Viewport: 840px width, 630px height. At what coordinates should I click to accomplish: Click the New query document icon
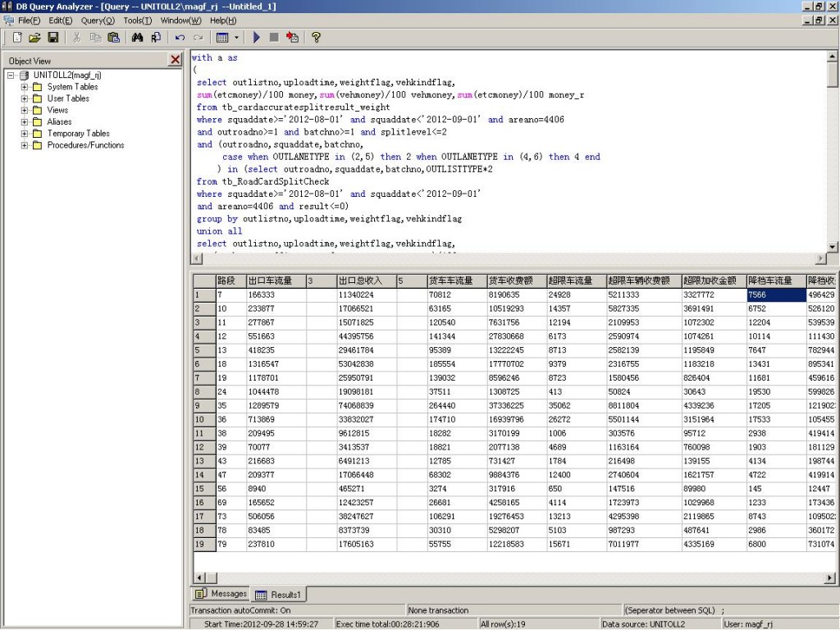tap(17, 38)
